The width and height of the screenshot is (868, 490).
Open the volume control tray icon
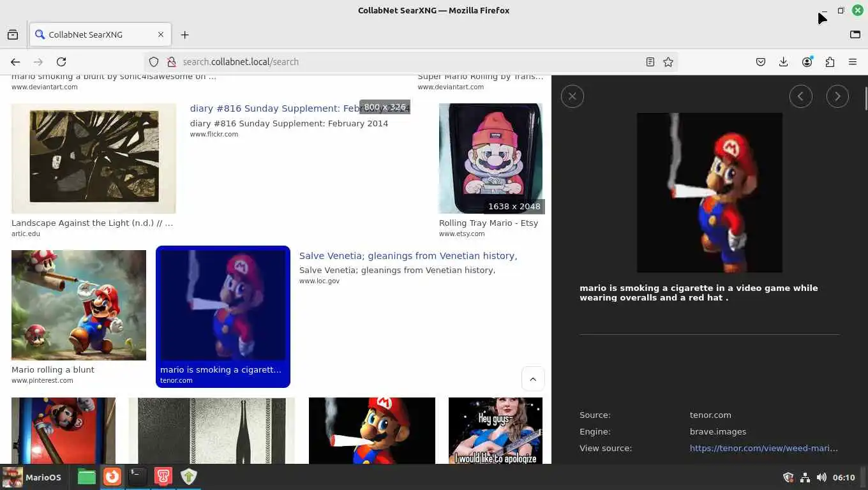pyautogui.click(x=821, y=477)
